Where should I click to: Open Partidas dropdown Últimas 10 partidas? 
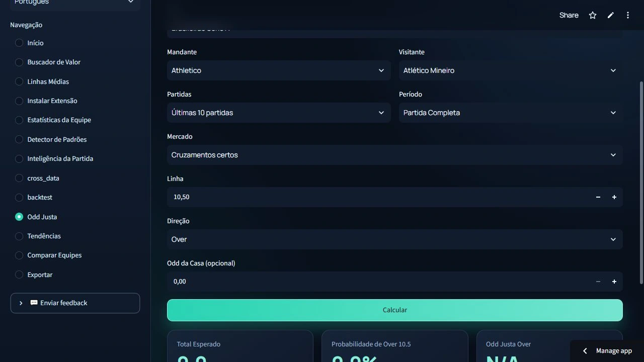(279, 113)
